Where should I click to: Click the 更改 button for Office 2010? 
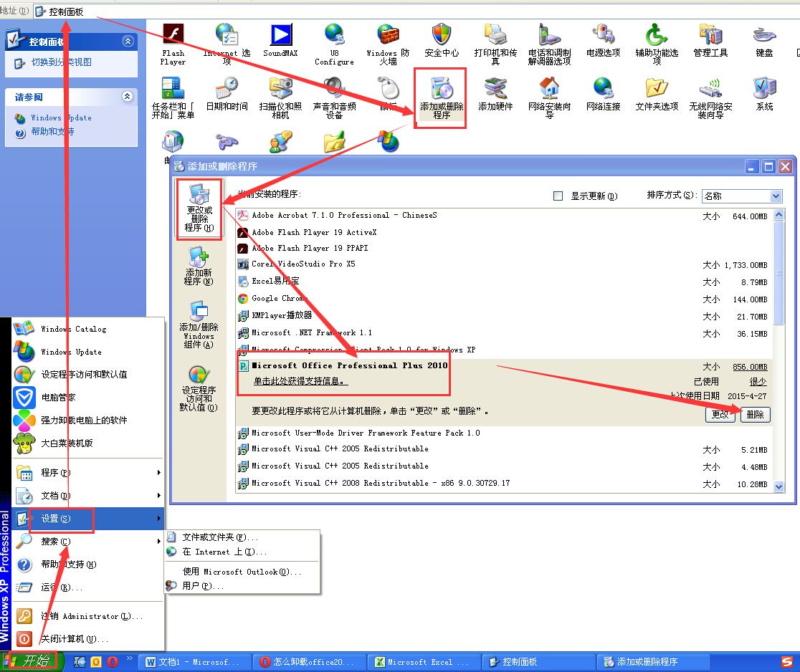(x=720, y=415)
